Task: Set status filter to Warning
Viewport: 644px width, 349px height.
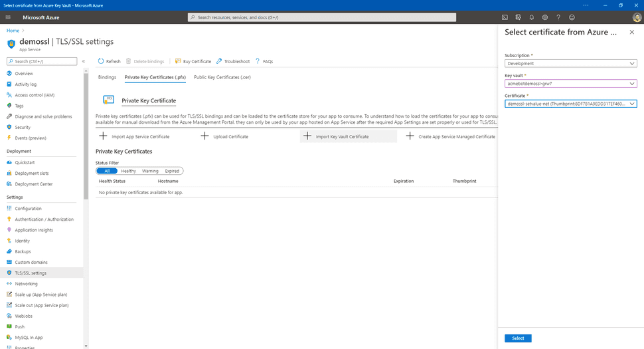Action: [x=150, y=171]
